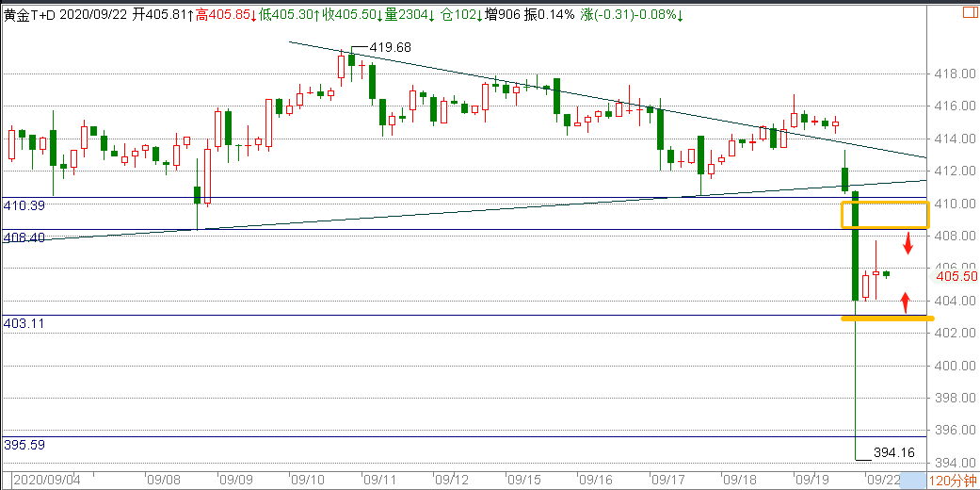Image resolution: width=980 pixels, height=490 pixels.
Task: Click the 394.16 low price label
Action: click(893, 451)
